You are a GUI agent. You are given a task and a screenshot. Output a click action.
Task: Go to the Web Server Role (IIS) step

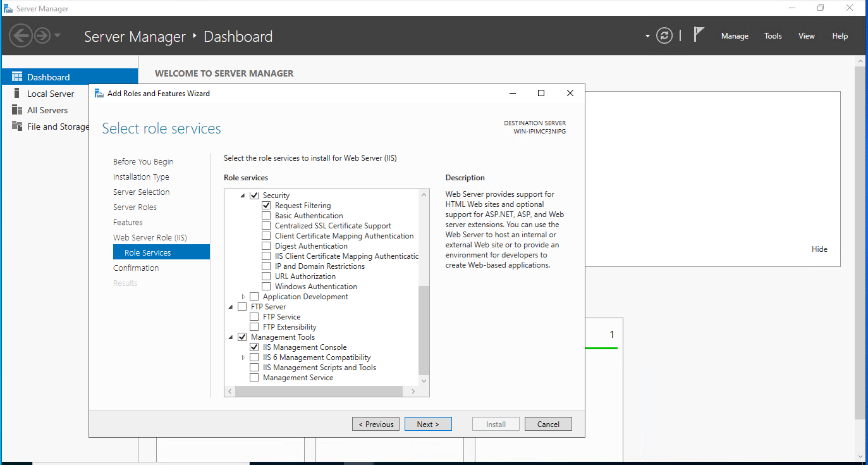coord(150,237)
